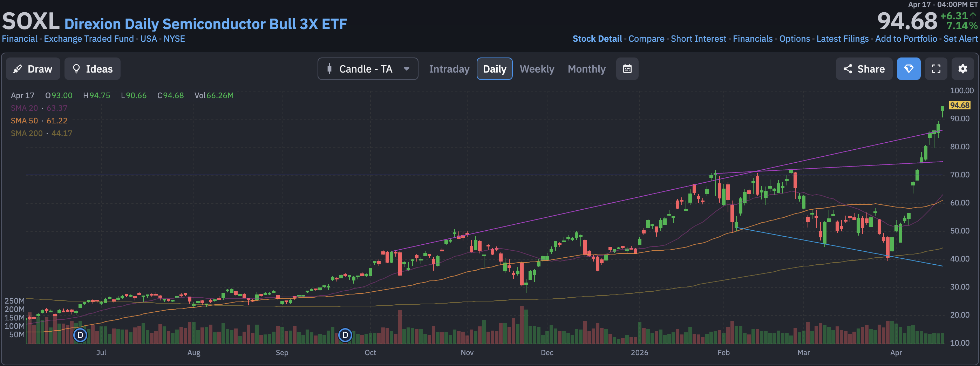Click the SOXL ticker symbol
This screenshot has width=980, height=366.
tap(31, 21)
